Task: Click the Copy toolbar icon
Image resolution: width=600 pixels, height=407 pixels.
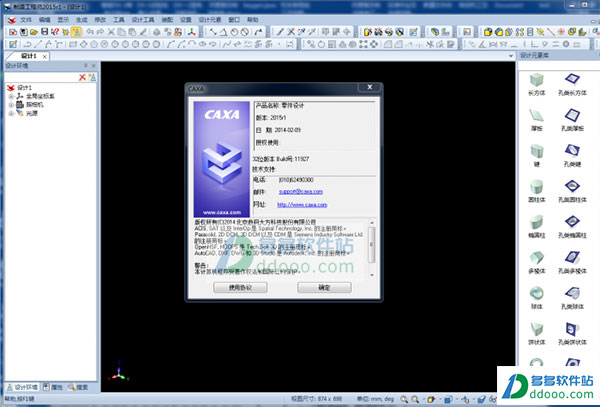Action: (121, 32)
